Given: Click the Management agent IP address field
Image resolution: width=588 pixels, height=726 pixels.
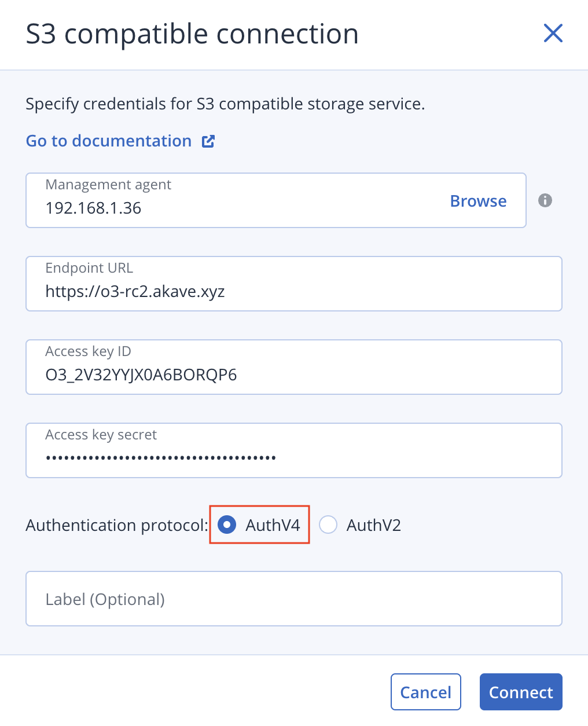Looking at the screenshot, I should (x=231, y=208).
